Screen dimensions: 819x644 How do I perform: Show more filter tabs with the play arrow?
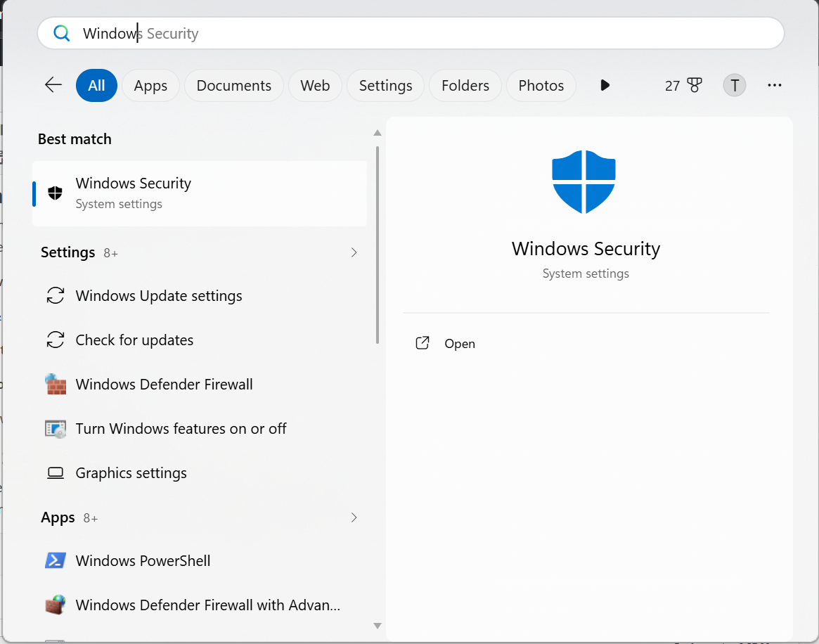tap(605, 85)
